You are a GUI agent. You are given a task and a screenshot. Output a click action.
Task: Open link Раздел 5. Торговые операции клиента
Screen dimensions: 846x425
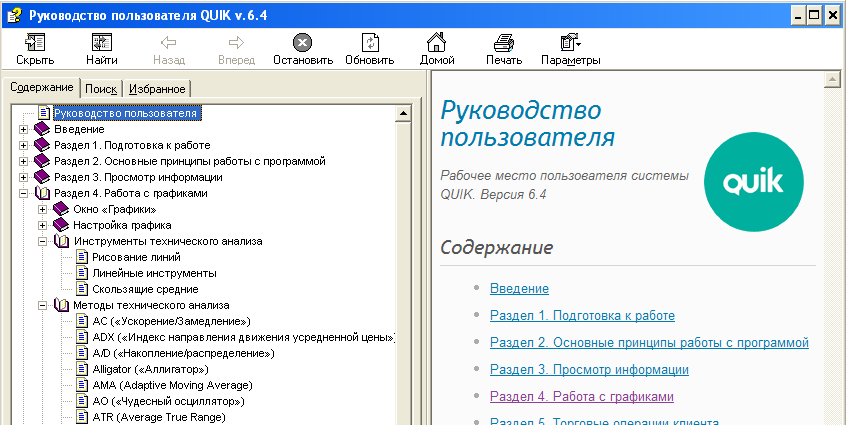click(x=604, y=421)
